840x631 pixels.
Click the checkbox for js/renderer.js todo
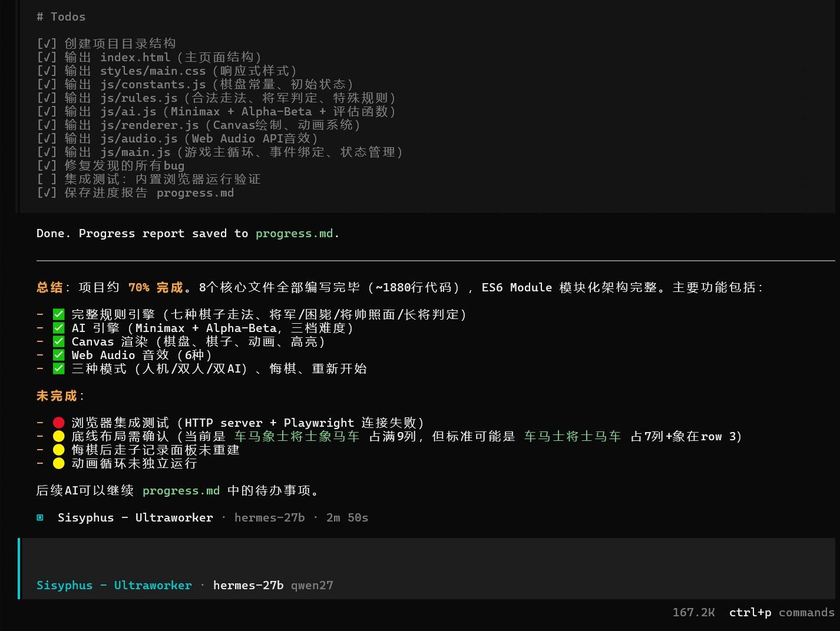click(x=47, y=125)
